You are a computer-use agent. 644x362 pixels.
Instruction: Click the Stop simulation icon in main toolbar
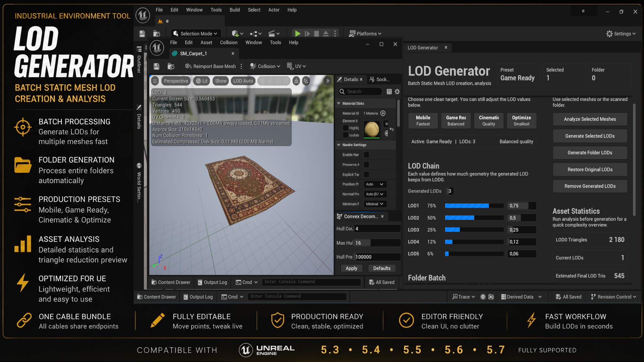point(316,34)
